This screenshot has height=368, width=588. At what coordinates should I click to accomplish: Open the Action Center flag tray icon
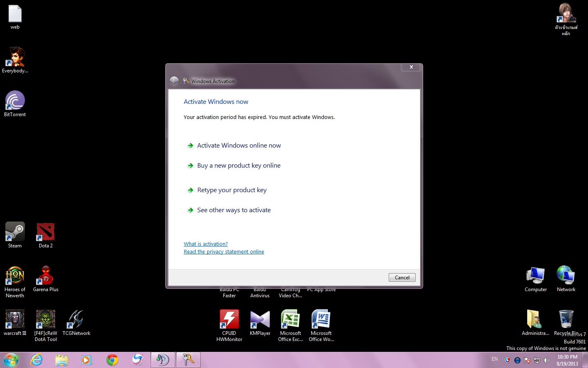[527, 360]
